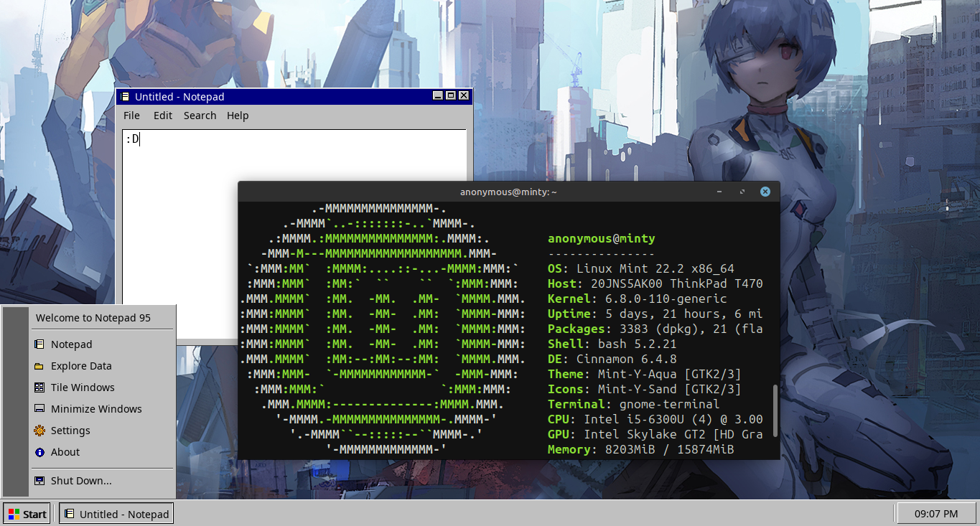Click the "Kernel: 6.8.0-110-generic" line
Screen dimensions: 980x526
638,299
